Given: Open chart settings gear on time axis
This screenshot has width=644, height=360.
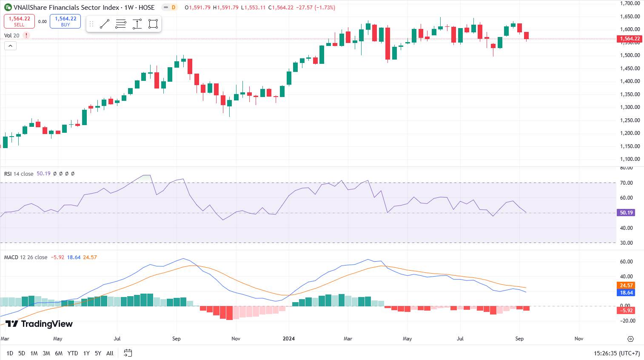Looking at the screenshot, I should pos(630,339).
